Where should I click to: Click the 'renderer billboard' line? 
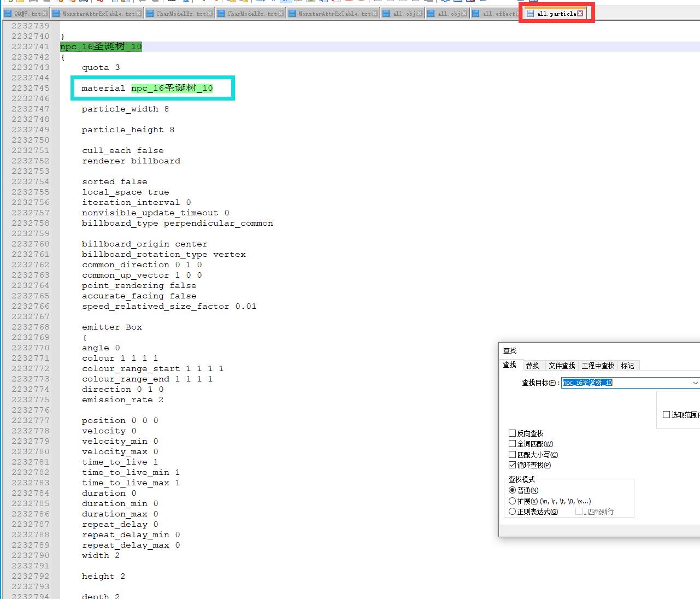coord(131,161)
